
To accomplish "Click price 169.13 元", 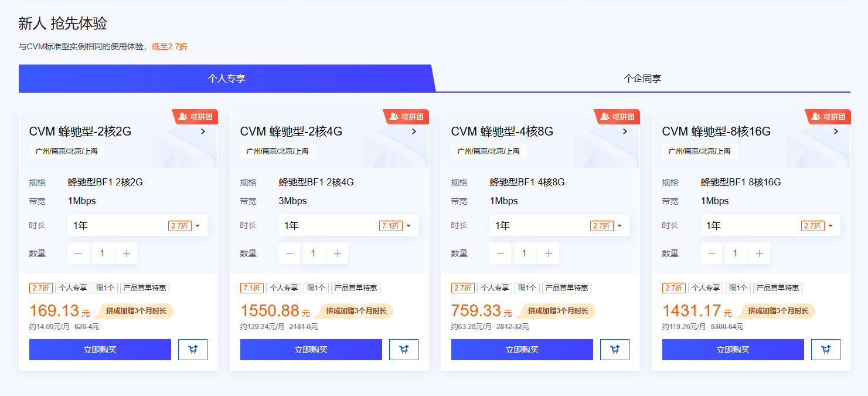I will 60,311.
